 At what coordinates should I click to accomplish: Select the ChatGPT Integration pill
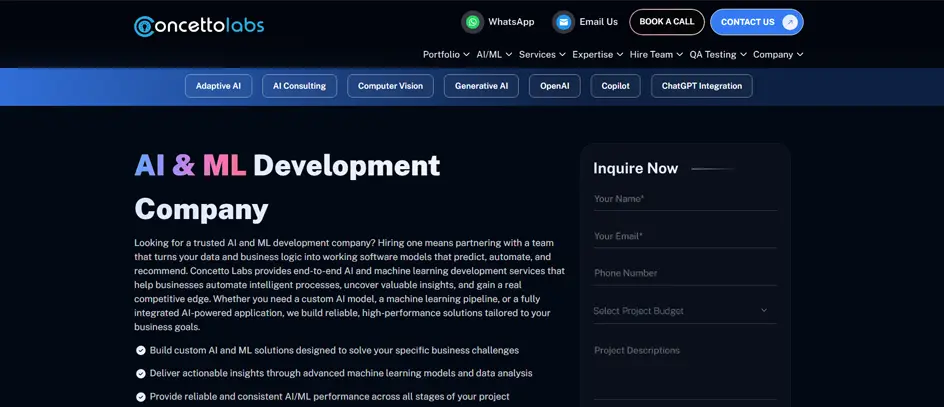[x=702, y=86]
